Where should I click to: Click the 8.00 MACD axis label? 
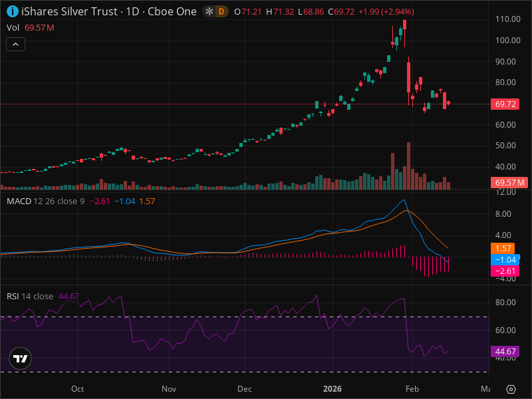(503, 213)
